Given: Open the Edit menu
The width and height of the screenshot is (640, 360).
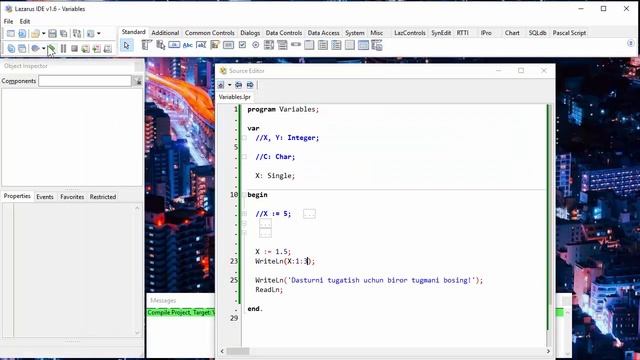Looking at the screenshot, I should pyautogui.click(x=25, y=21).
